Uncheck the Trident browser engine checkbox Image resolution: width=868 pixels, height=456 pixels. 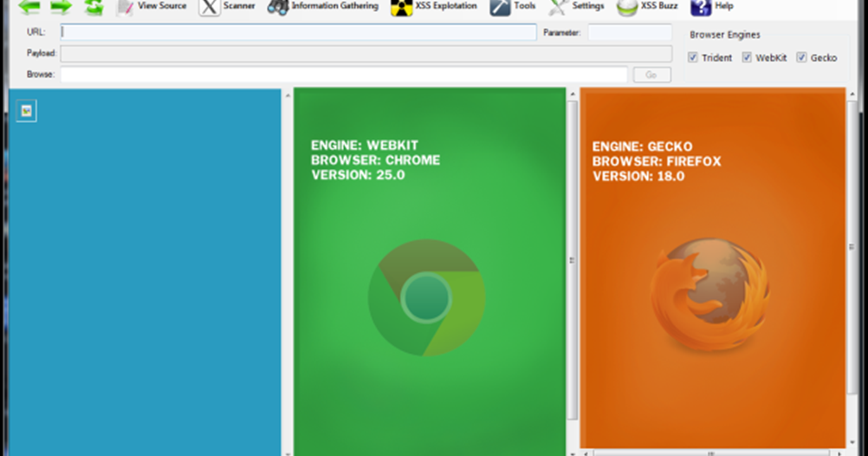pos(692,57)
